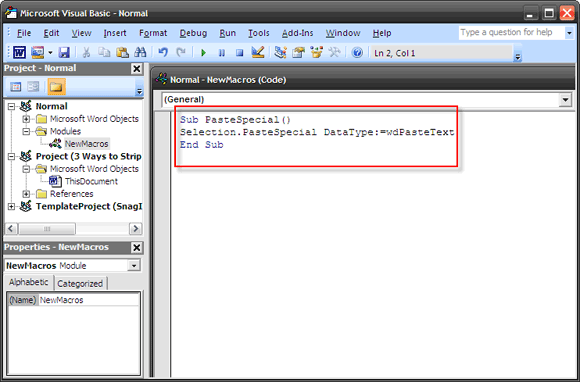This screenshot has height=382, width=580.
Task: Open Toolbox hammer and wrench icon
Action: coord(334,53)
